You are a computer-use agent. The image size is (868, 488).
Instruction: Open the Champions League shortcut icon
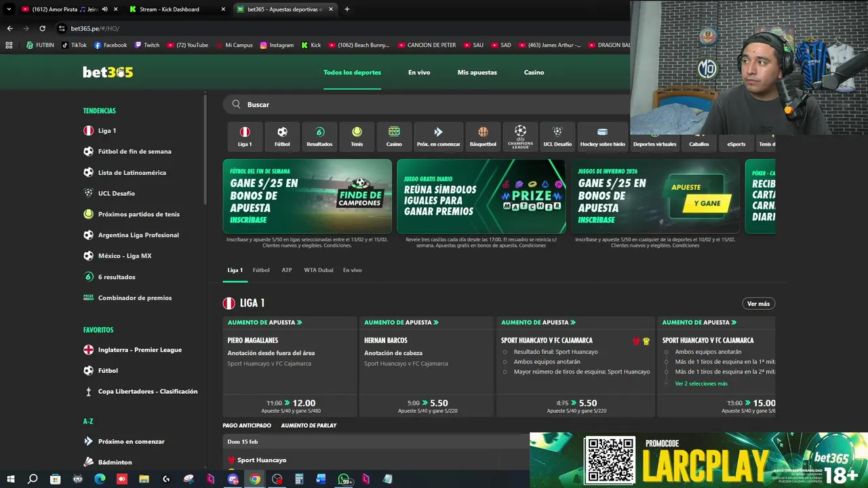[520, 136]
